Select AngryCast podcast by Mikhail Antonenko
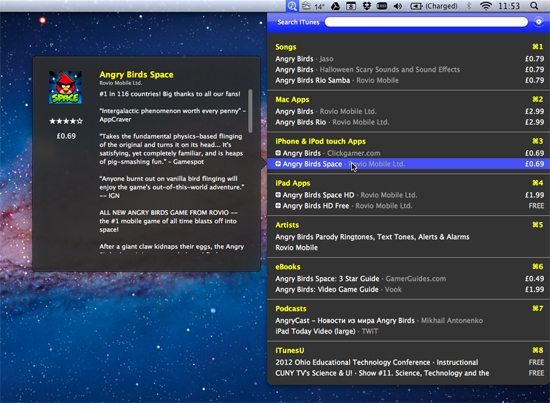550x403 pixels. 409,320
